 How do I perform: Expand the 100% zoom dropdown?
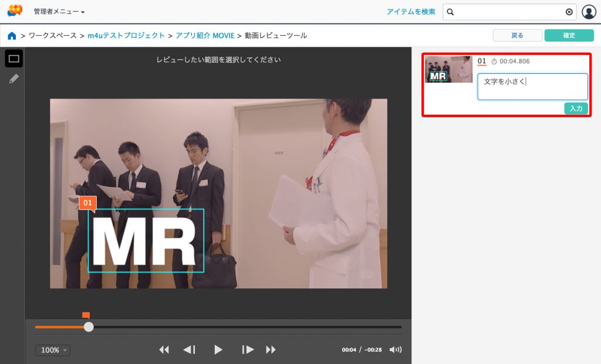click(x=53, y=350)
